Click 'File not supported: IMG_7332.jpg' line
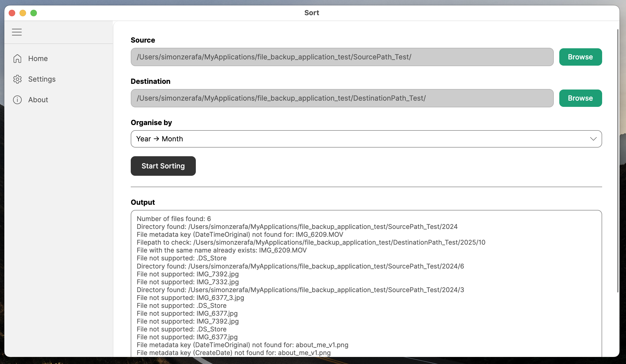 click(x=188, y=282)
